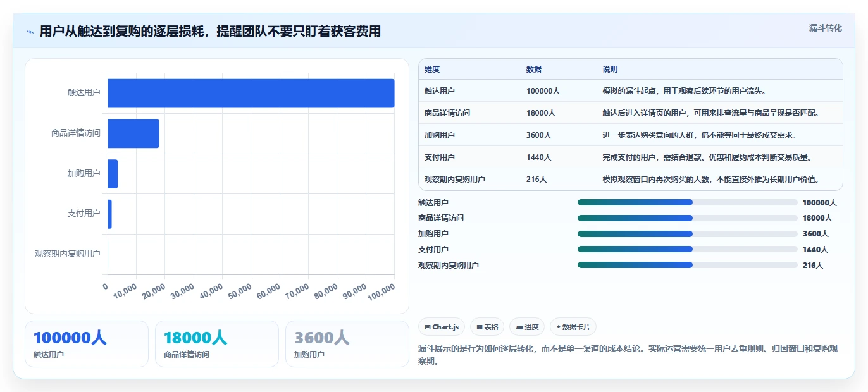Click the 加购用户 progress bar
Image resolution: width=868 pixels, height=392 pixels.
687,234
